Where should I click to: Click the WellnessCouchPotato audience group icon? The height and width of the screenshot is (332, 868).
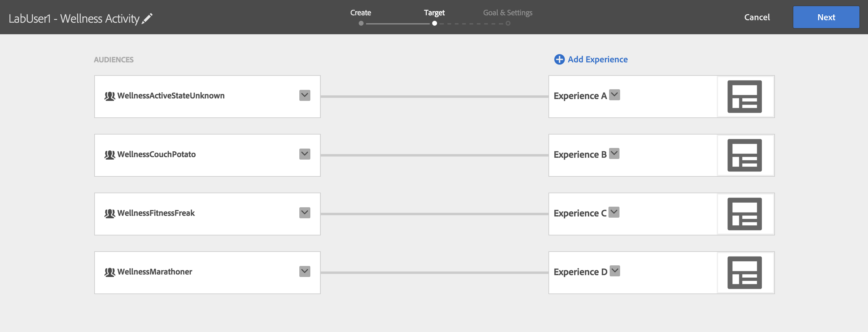[110, 155]
